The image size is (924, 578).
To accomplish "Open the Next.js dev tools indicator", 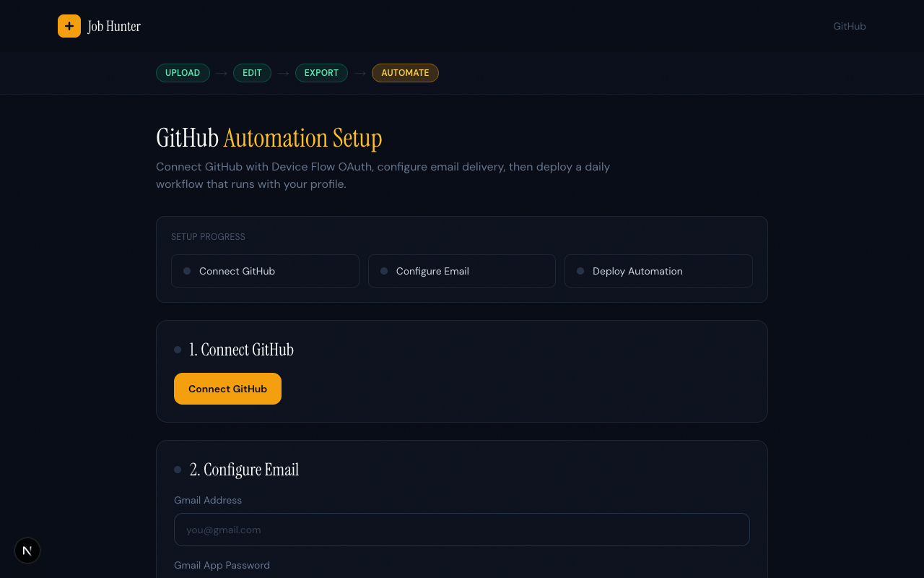I will [x=27, y=551].
